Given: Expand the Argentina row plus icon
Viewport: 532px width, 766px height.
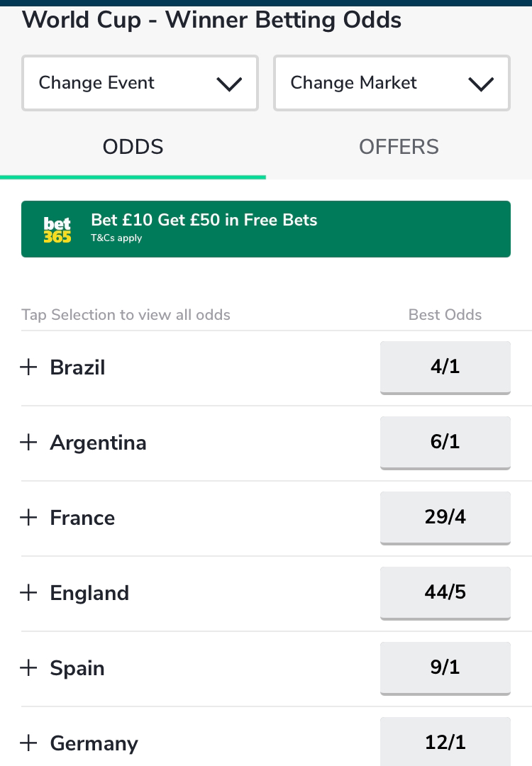Looking at the screenshot, I should tap(28, 443).
